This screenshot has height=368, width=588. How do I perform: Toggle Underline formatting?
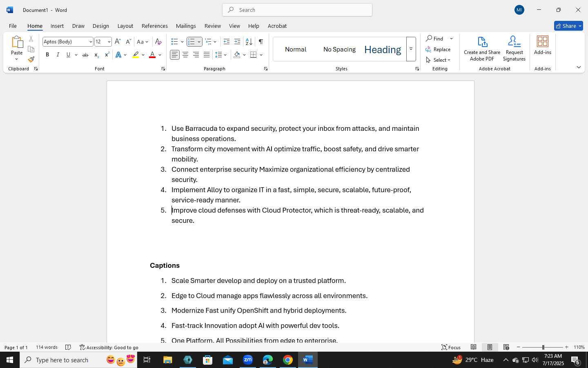(x=68, y=55)
